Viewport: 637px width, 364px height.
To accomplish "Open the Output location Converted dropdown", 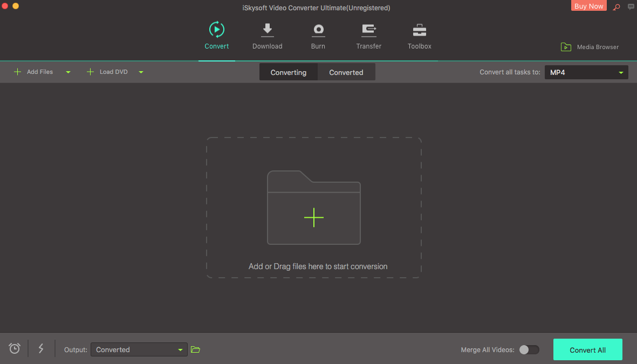I will (139, 349).
